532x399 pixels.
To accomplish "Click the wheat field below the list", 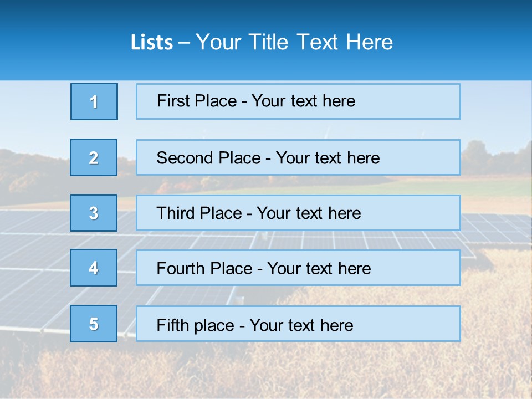I will click(277, 371).
